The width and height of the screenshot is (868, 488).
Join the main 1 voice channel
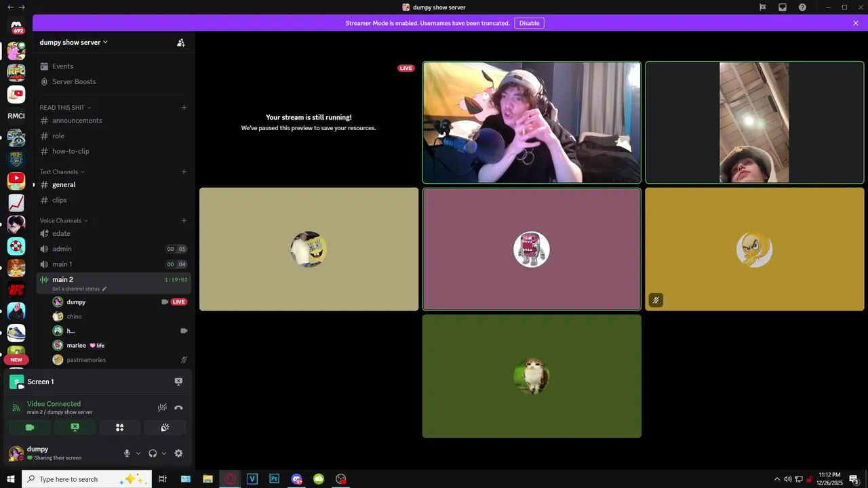point(113,264)
